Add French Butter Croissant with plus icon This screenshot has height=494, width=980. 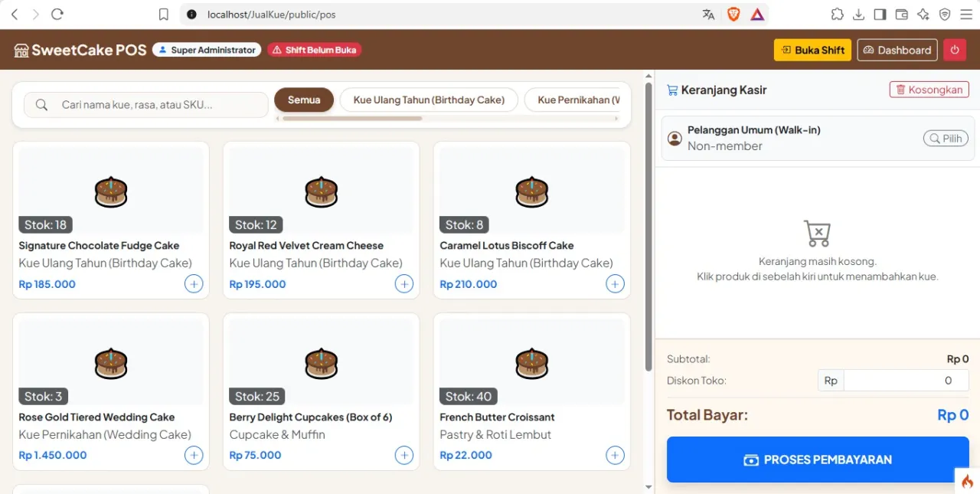(615, 456)
